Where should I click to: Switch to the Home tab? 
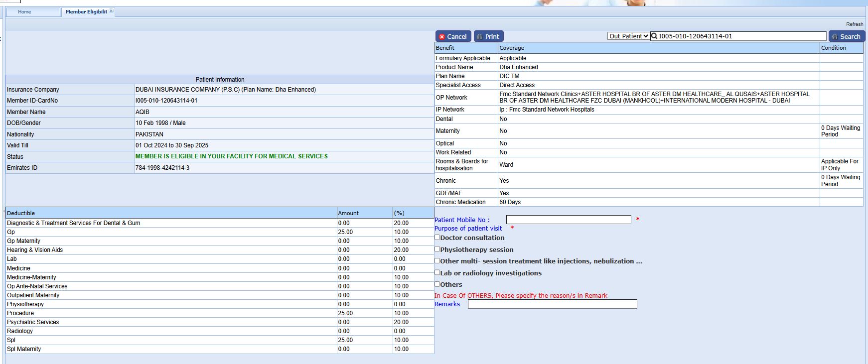[x=24, y=12]
